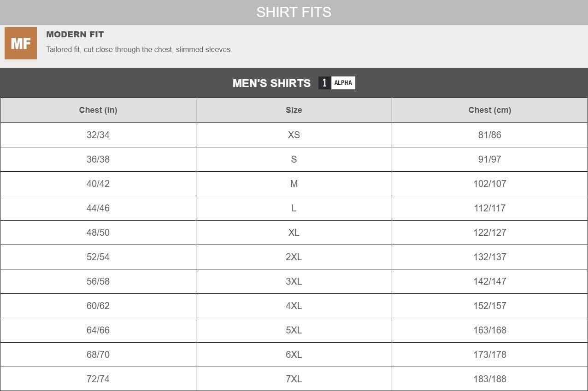Click the 60/62 chest inches cell
Viewport: 588px width, 391px height.
tap(98, 306)
